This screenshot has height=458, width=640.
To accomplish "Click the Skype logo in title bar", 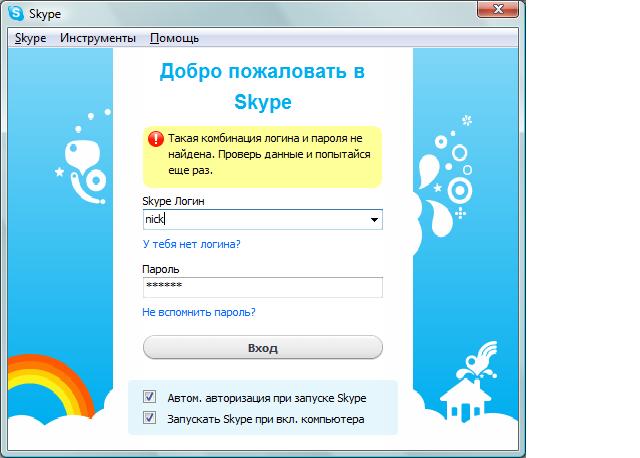I will point(16,13).
